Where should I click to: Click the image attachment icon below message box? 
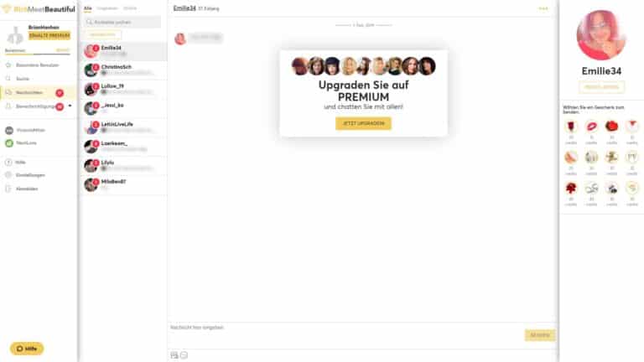coord(174,355)
